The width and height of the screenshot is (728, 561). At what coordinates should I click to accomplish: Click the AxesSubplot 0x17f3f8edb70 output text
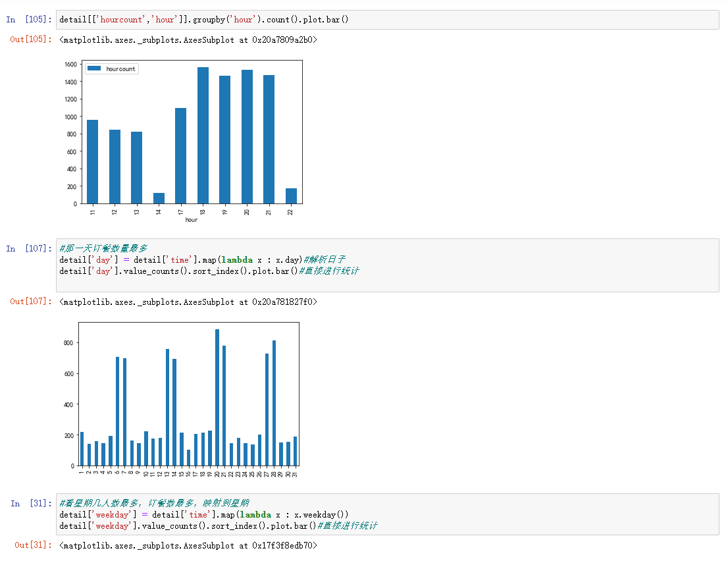[x=188, y=545]
